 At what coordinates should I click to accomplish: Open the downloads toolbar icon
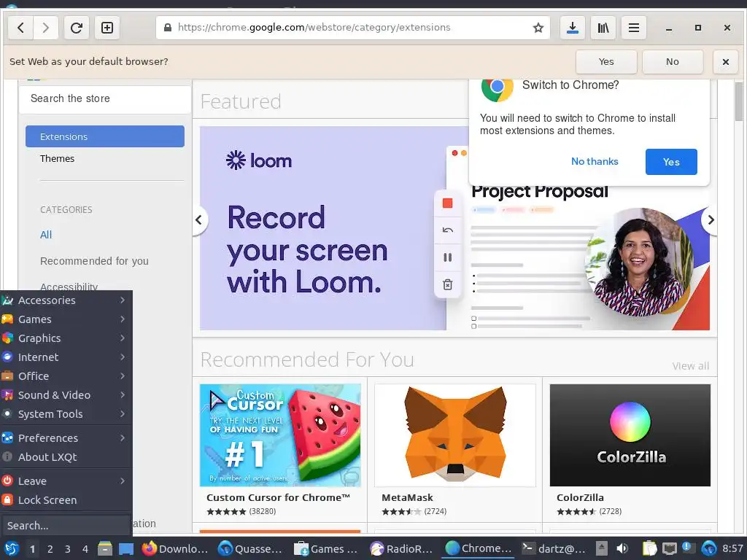(573, 28)
